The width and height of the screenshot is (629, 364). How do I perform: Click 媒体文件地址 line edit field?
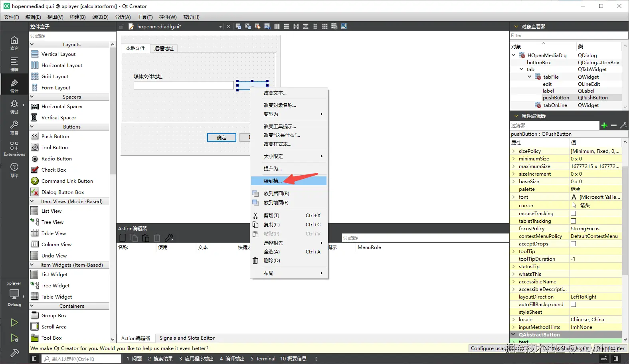(x=184, y=85)
